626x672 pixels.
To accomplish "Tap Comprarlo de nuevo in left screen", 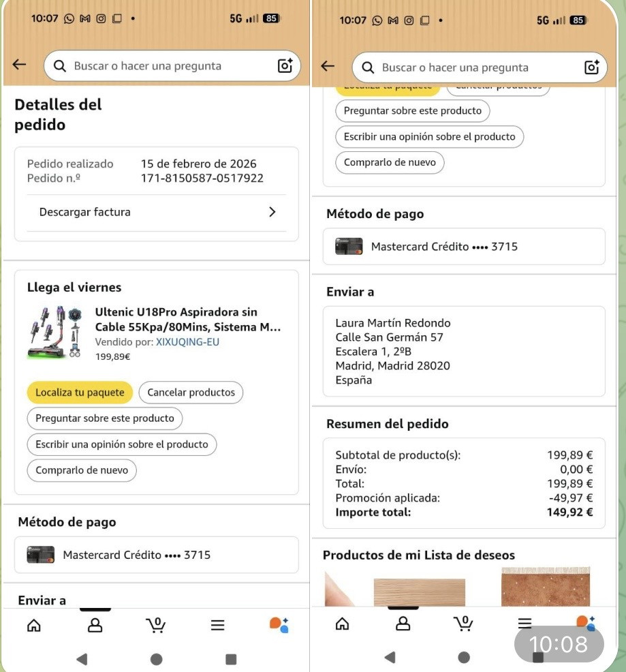I will pos(82,470).
